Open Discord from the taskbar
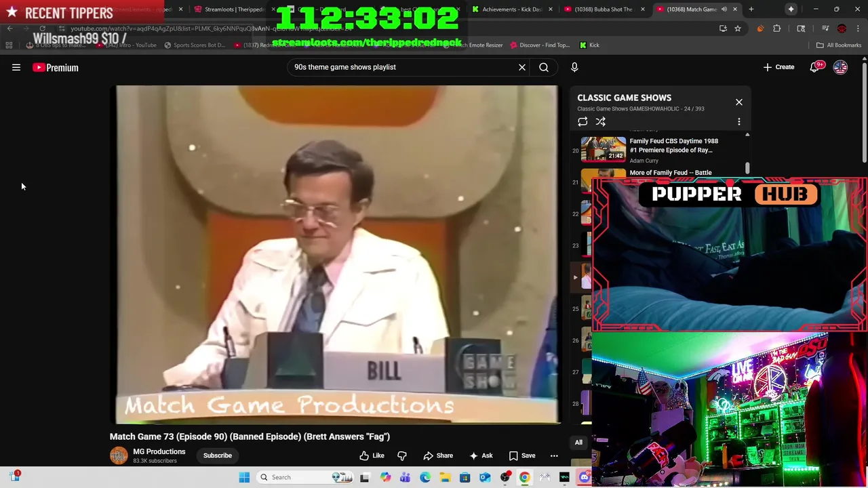The height and width of the screenshot is (488, 868). (x=585, y=477)
